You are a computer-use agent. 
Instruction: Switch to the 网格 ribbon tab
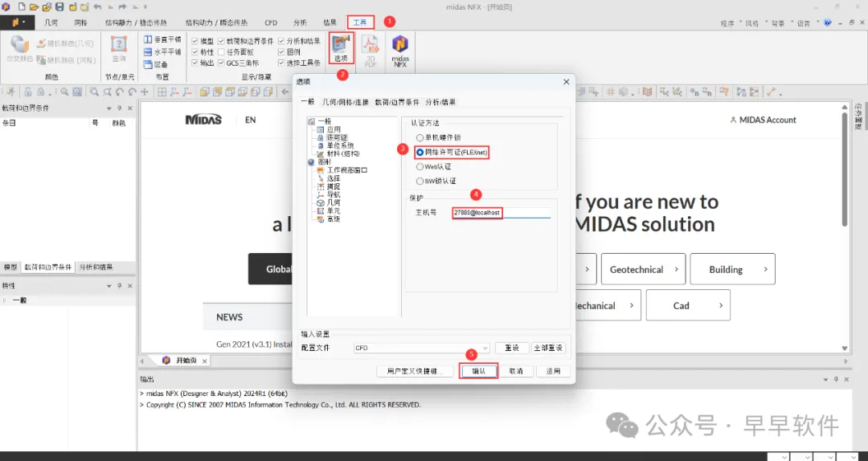[81, 22]
